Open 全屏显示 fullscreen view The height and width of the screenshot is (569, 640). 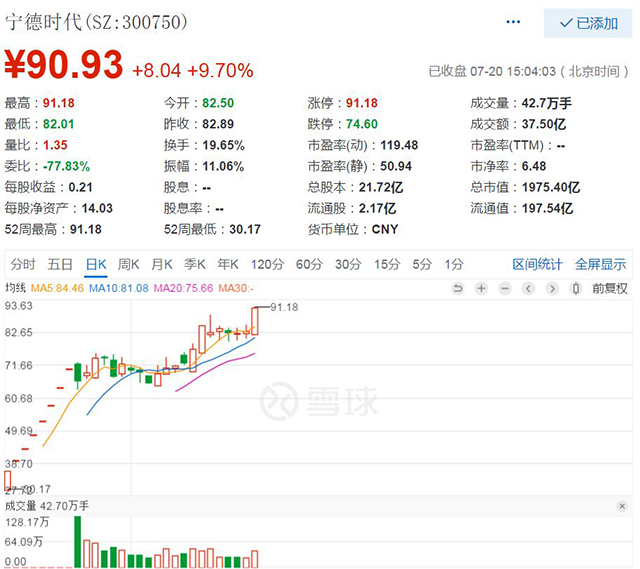click(600, 264)
